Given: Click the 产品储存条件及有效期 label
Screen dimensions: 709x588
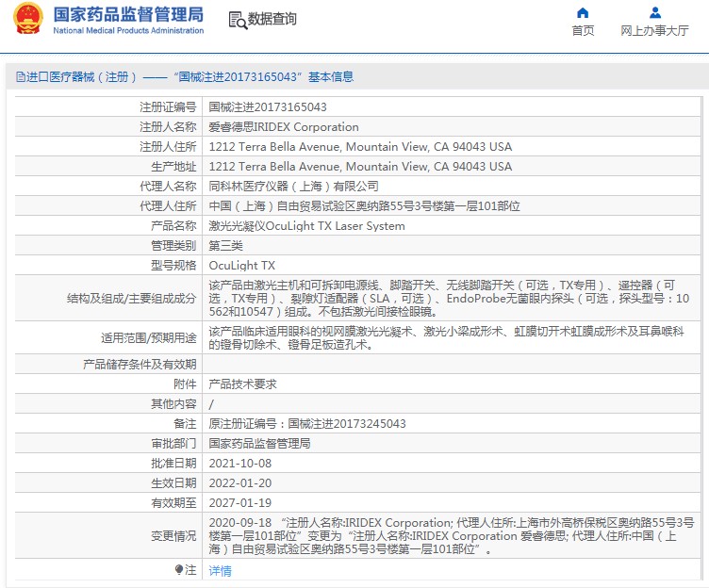Looking at the screenshot, I should coord(140,365).
